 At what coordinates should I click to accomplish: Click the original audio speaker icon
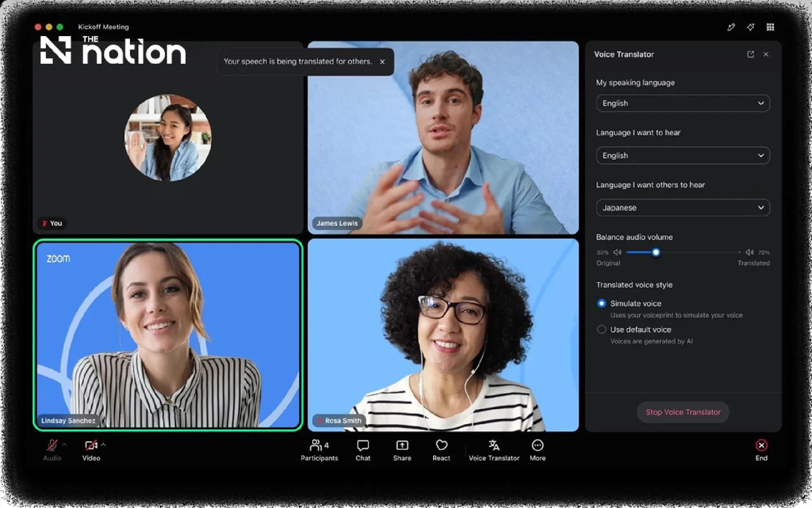[617, 252]
